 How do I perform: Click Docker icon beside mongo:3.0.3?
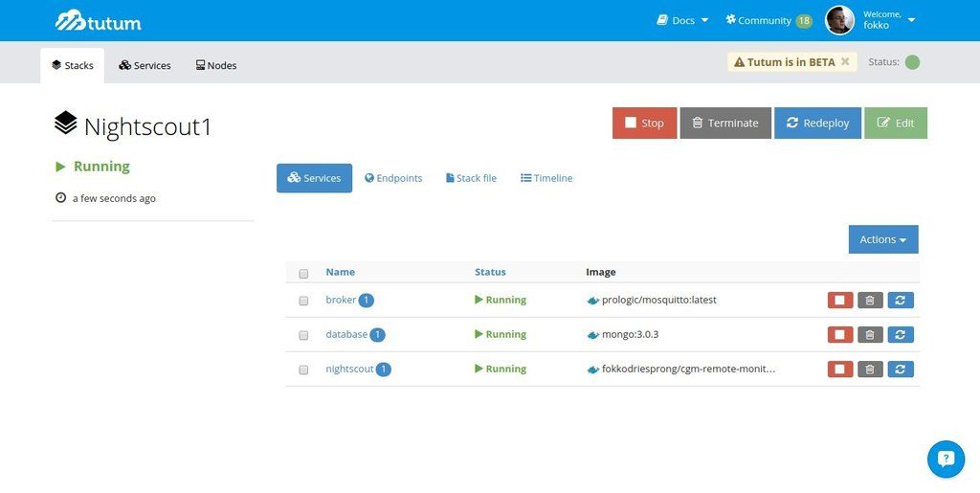(592, 335)
